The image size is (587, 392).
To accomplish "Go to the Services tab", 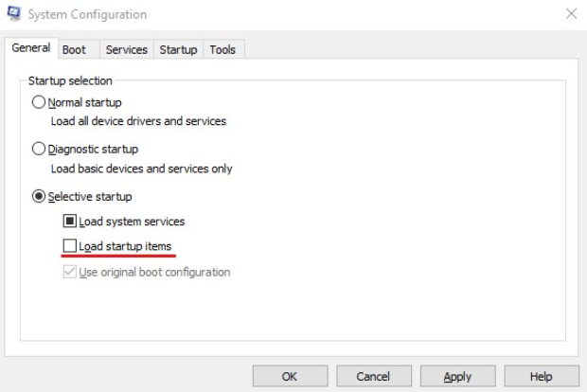I will click(x=127, y=50).
